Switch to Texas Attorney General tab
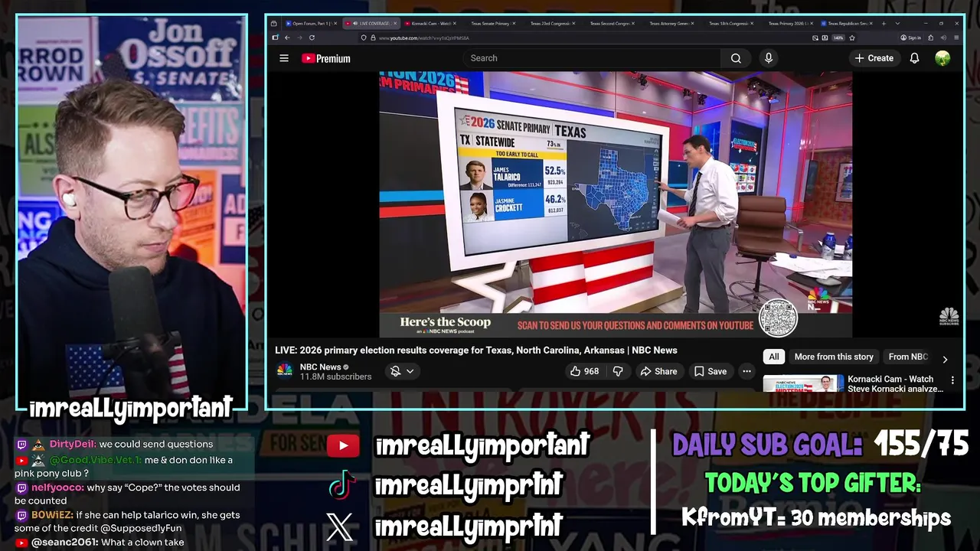980x551 pixels. tap(671, 24)
